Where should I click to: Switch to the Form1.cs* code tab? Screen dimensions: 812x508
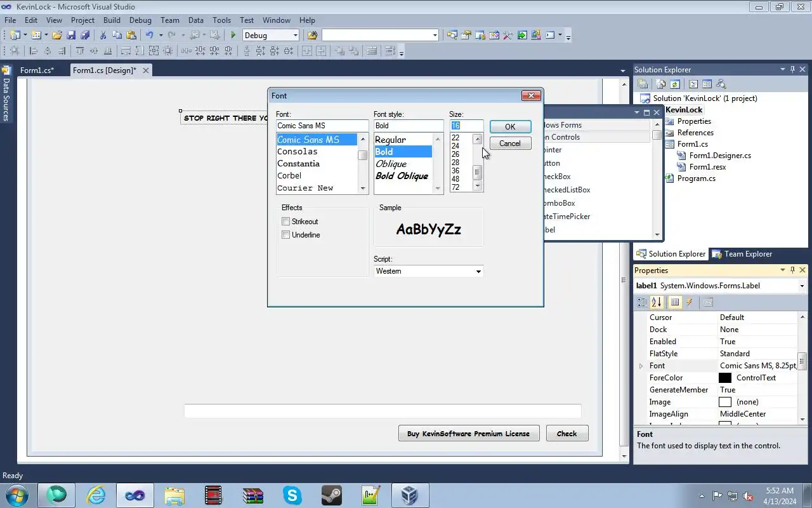(x=37, y=70)
